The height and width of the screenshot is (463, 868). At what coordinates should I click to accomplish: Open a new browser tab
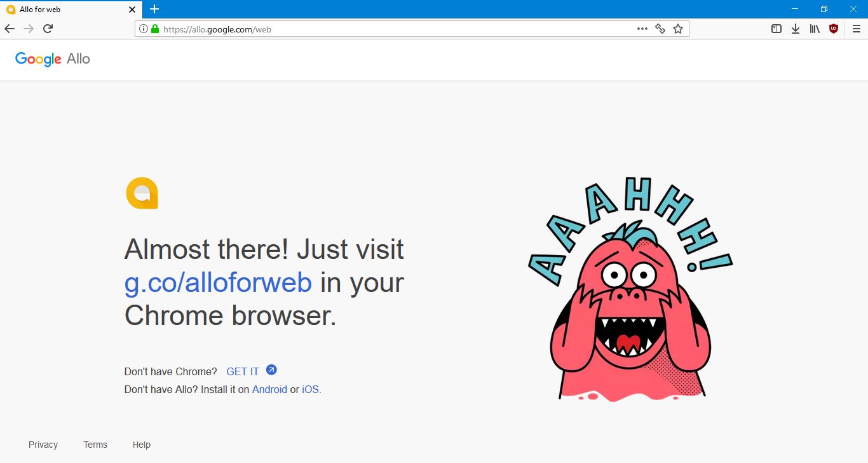(x=154, y=10)
